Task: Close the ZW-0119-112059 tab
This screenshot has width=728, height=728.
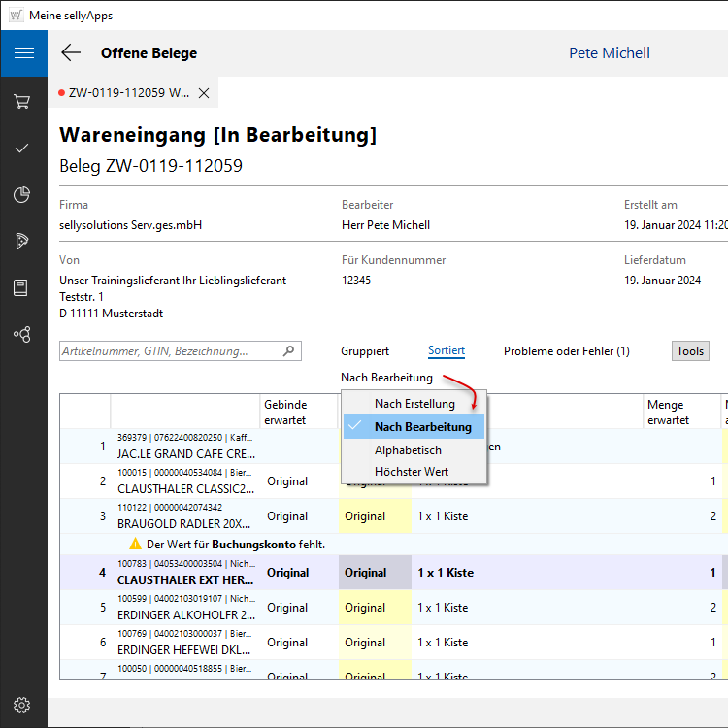Action: point(204,93)
